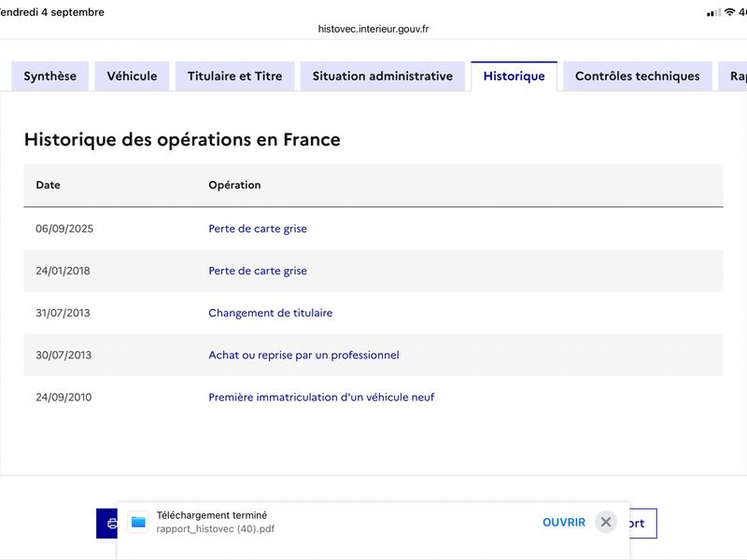Go to Situation administrative tab
This screenshot has height=560, width=747.
pyautogui.click(x=383, y=77)
